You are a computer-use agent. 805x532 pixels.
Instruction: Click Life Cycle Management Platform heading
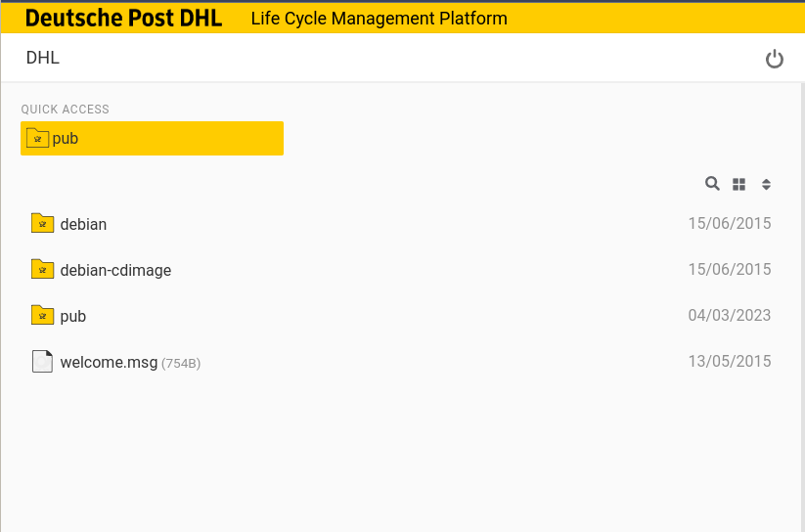(379, 19)
